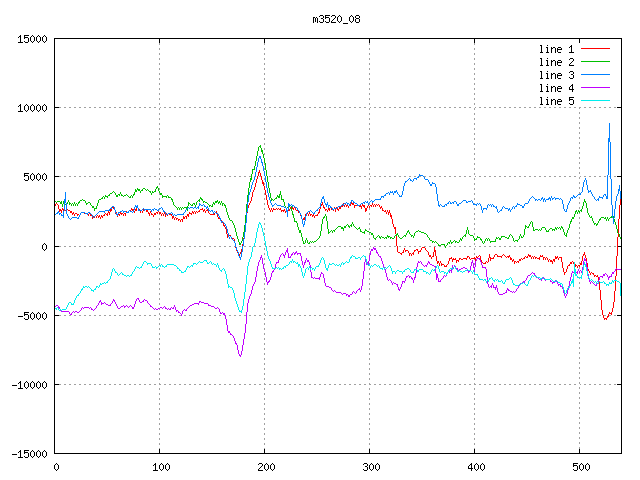The width and height of the screenshot is (640, 480).
Task: Click the cyan line 5 legend sample
Action: [595, 101]
